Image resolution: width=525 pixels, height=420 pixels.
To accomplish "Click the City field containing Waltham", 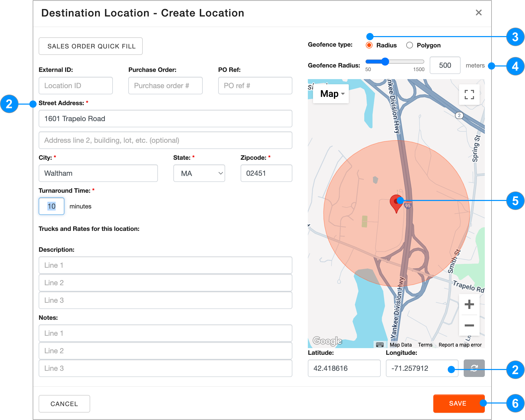I will tap(98, 173).
